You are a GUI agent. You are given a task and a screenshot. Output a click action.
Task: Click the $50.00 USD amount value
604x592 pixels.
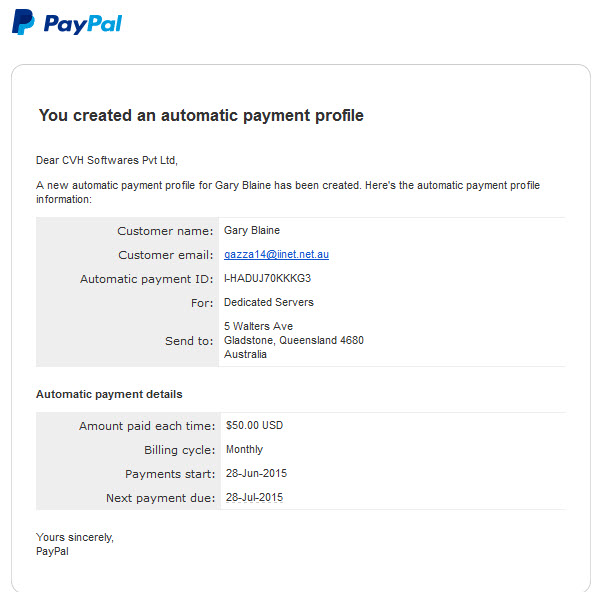(x=254, y=425)
